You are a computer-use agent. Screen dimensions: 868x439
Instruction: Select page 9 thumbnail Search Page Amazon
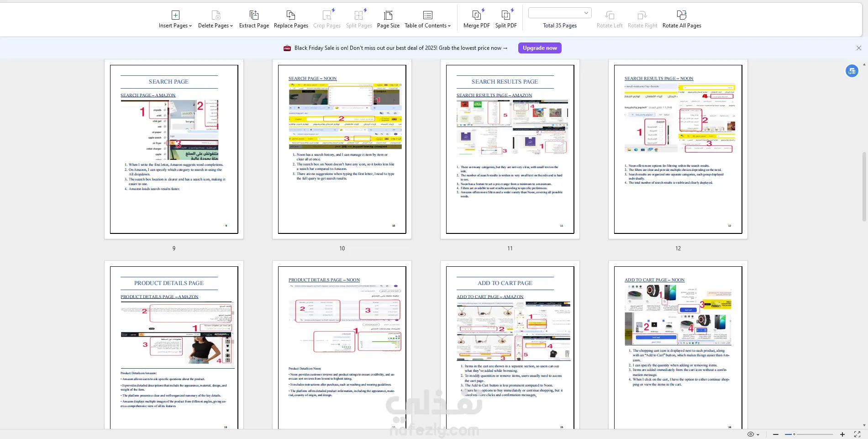click(x=174, y=149)
